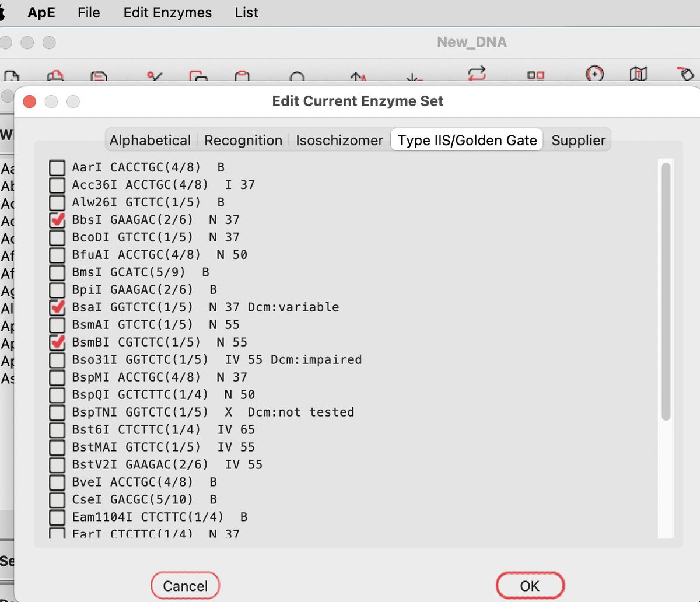Tick the Bso31I checkbox
Viewport: 700px width, 602px height.
(57, 360)
